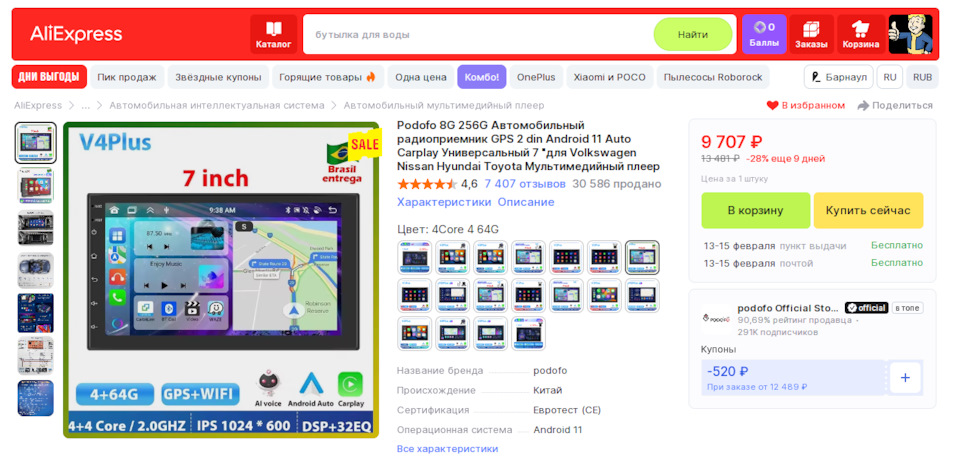Image resolution: width=960 pixels, height=462 pixels.
Task: Change language RU selector
Action: pos(890,77)
